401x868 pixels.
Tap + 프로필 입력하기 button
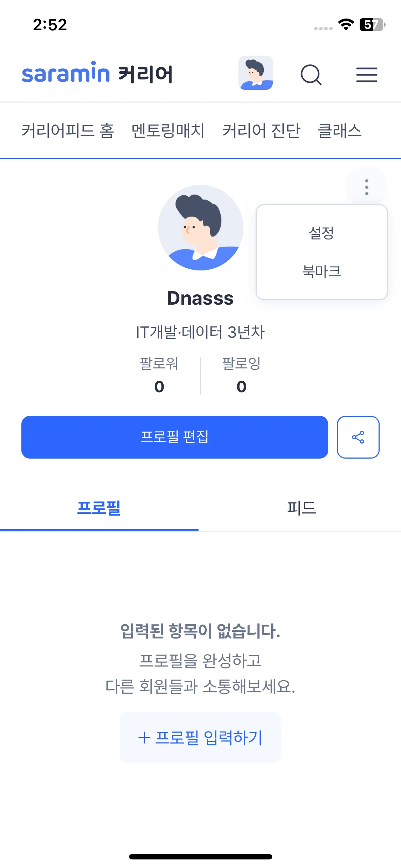(200, 738)
